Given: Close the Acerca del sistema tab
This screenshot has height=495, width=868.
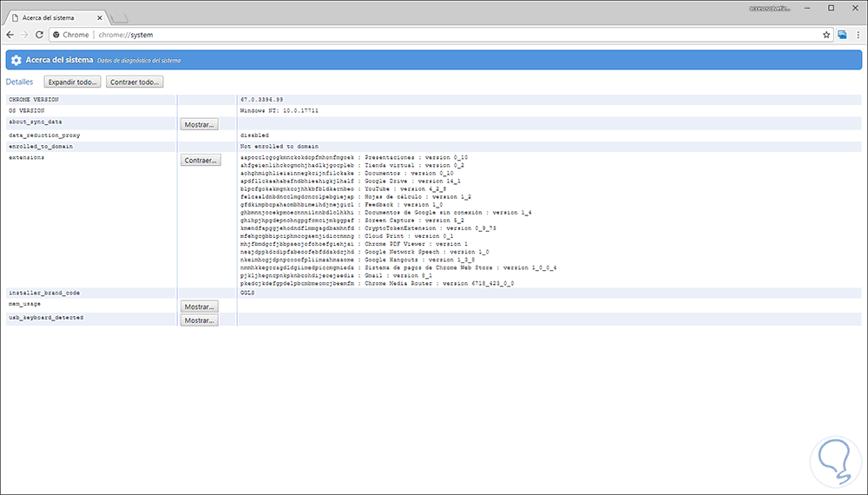Looking at the screenshot, I should point(100,17).
